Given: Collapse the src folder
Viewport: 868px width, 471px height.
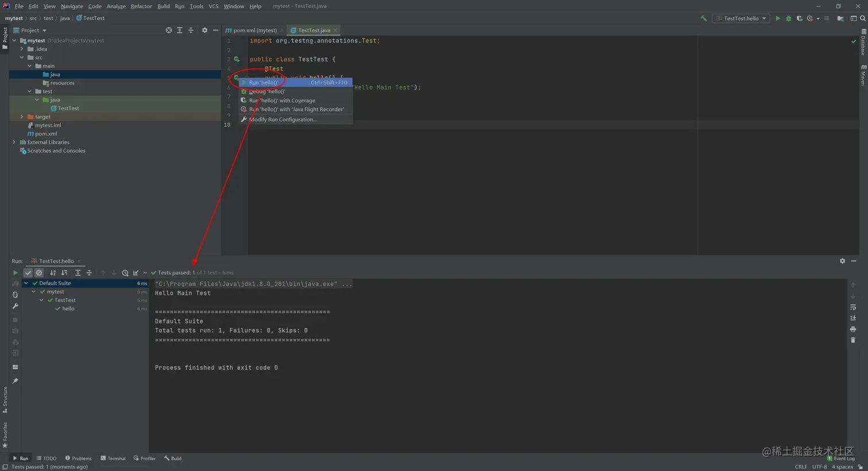Looking at the screenshot, I should (22, 57).
